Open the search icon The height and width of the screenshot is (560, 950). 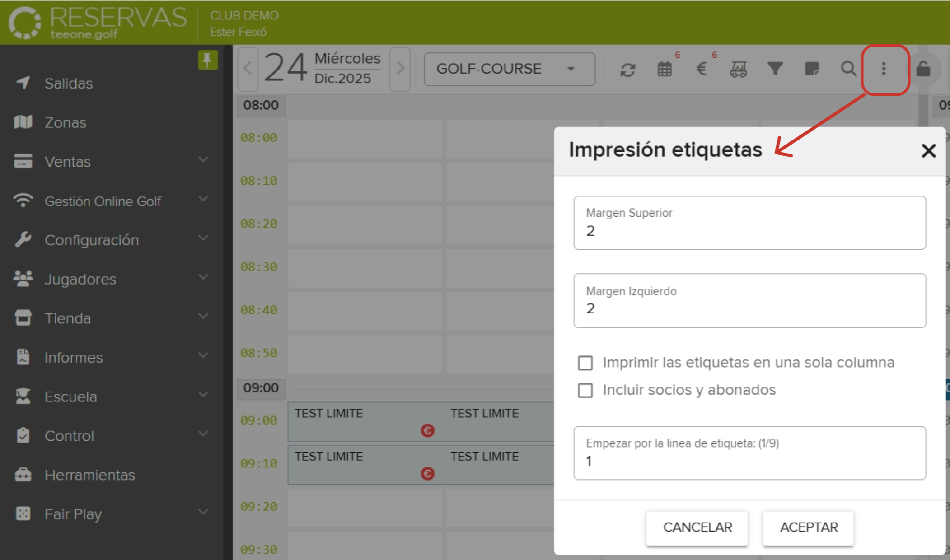[x=848, y=69]
